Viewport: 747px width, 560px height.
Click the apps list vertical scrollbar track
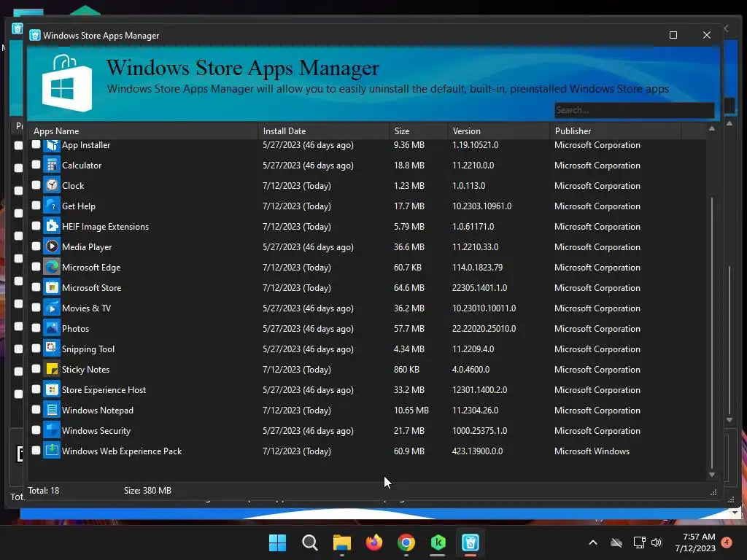[x=712, y=301]
